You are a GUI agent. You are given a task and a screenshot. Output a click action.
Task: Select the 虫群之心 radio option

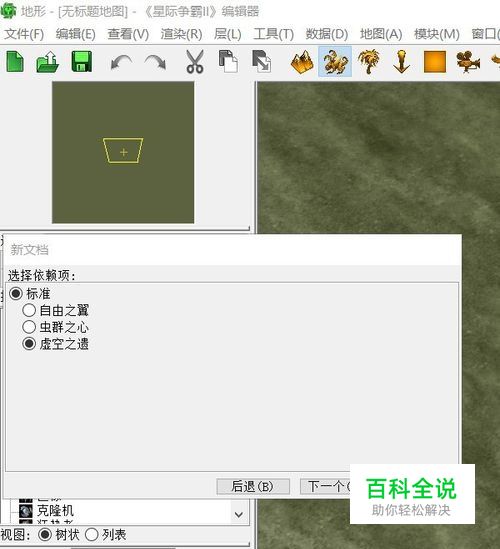(x=29, y=327)
